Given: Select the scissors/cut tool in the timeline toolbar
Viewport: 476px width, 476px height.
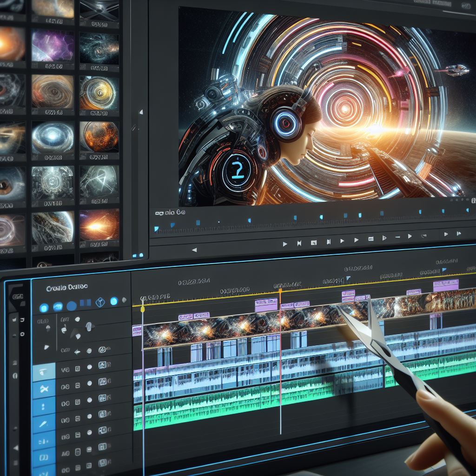Looking at the screenshot, I should click(x=44, y=388).
